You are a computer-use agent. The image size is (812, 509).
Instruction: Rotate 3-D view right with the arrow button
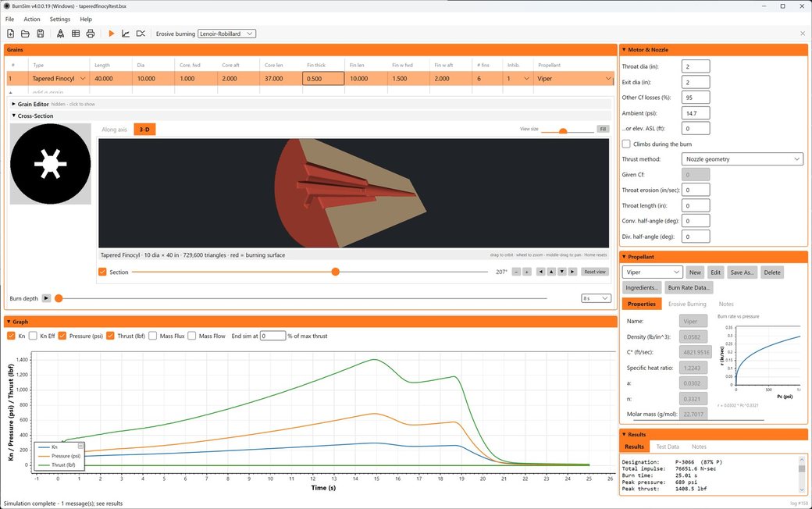(x=572, y=272)
